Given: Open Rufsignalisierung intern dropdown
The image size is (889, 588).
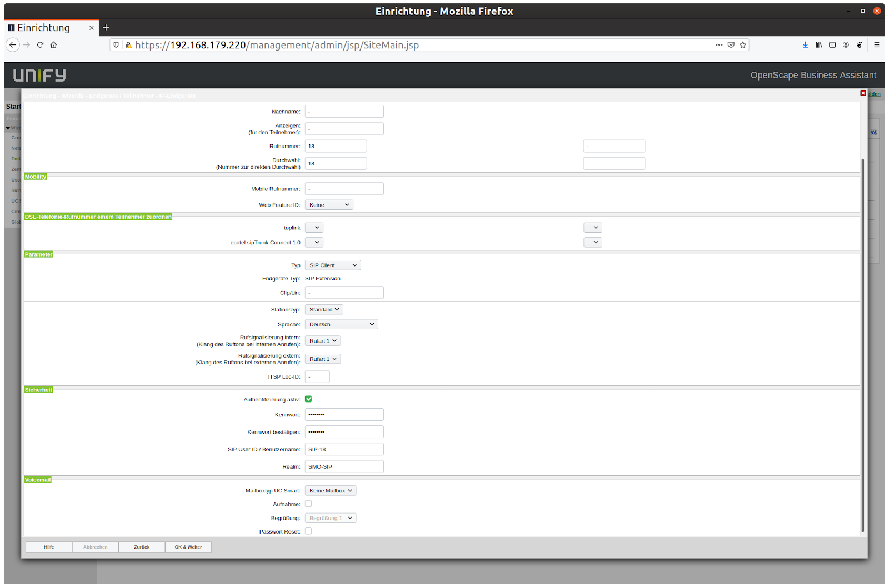Looking at the screenshot, I should [323, 341].
